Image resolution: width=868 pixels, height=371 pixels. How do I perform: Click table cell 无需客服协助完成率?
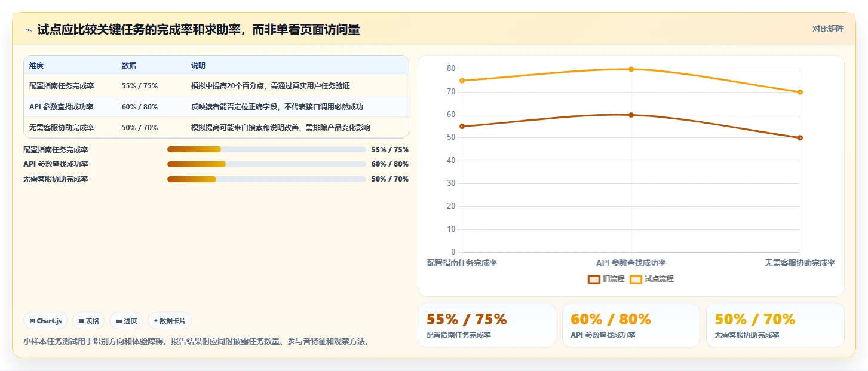pyautogui.click(x=62, y=127)
